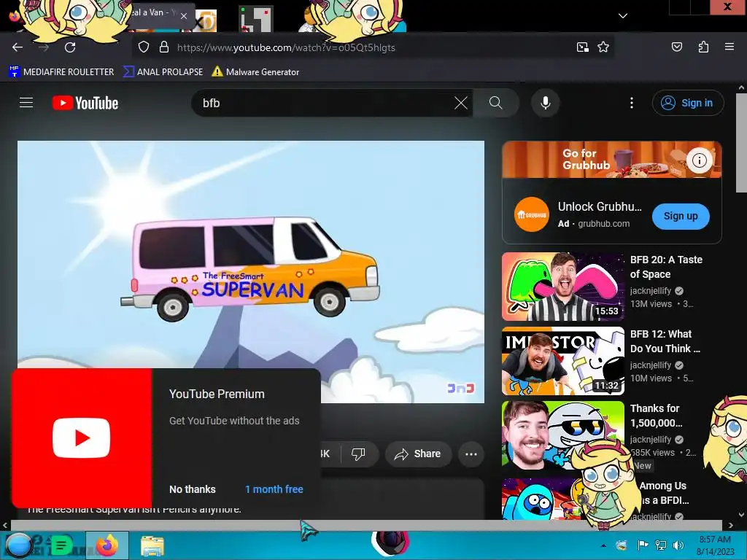Open the network tray icon
747x560 pixels.
click(x=661, y=545)
